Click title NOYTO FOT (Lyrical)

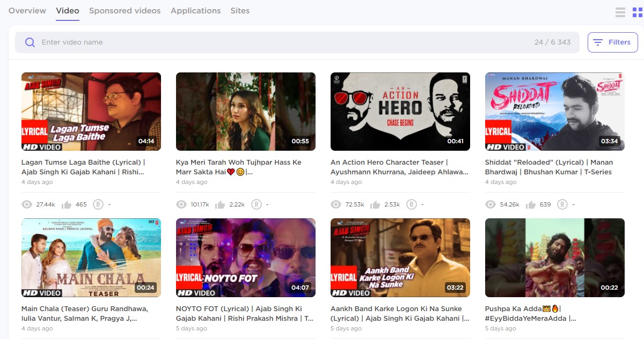(x=245, y=313)
